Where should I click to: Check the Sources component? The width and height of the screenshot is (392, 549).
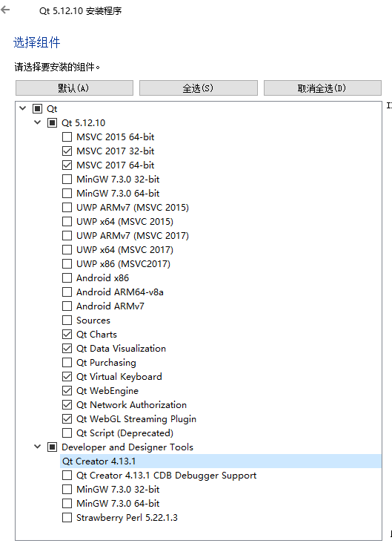(x=67, y=320)
